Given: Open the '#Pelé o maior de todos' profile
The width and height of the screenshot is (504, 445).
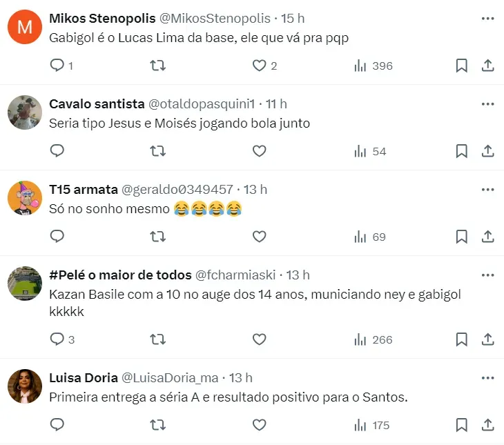Looking at the screenshot, I should [120, 275].
